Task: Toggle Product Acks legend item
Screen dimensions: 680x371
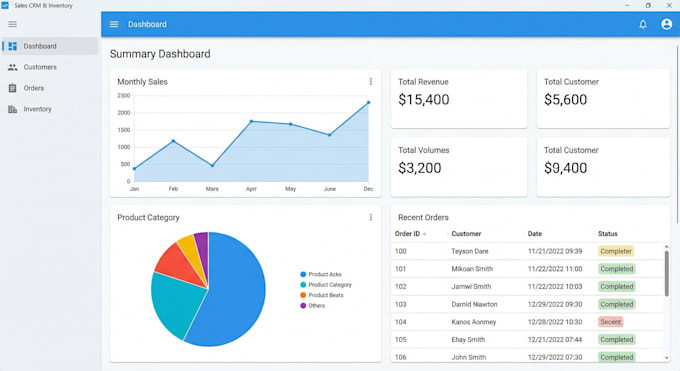Action: (321, 274)
